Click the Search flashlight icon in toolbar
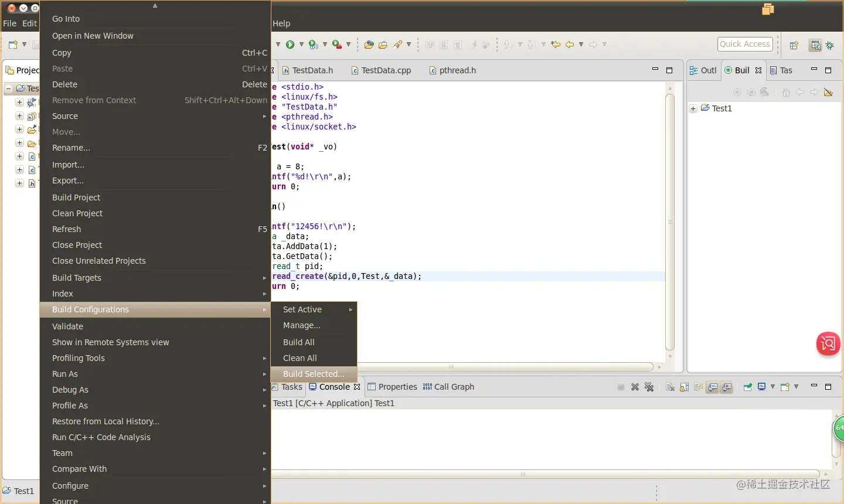The width and height of the screenshot is (844, 504). coord(398,45)
